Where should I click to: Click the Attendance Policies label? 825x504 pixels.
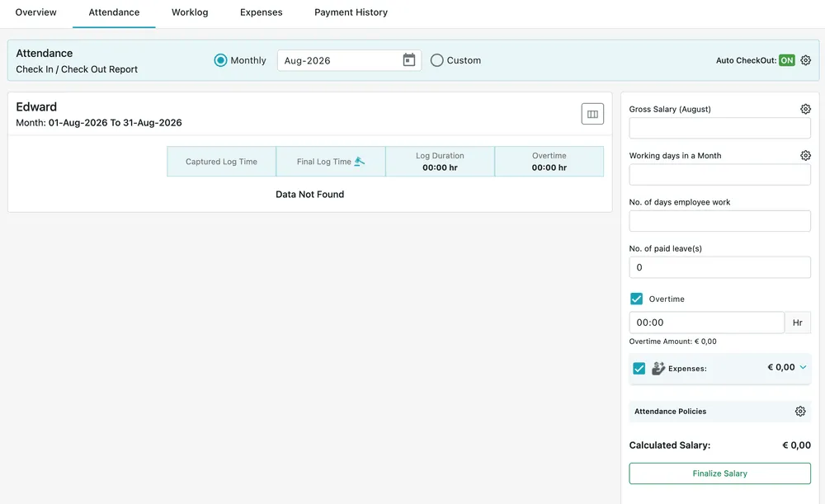[670, 412]
